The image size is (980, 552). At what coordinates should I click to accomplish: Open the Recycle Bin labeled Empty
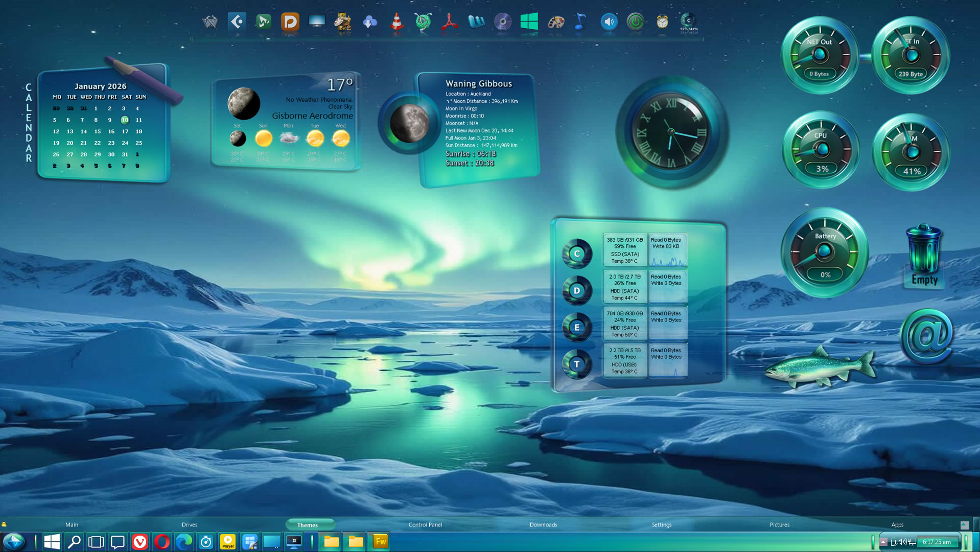[x=924, y=254]
